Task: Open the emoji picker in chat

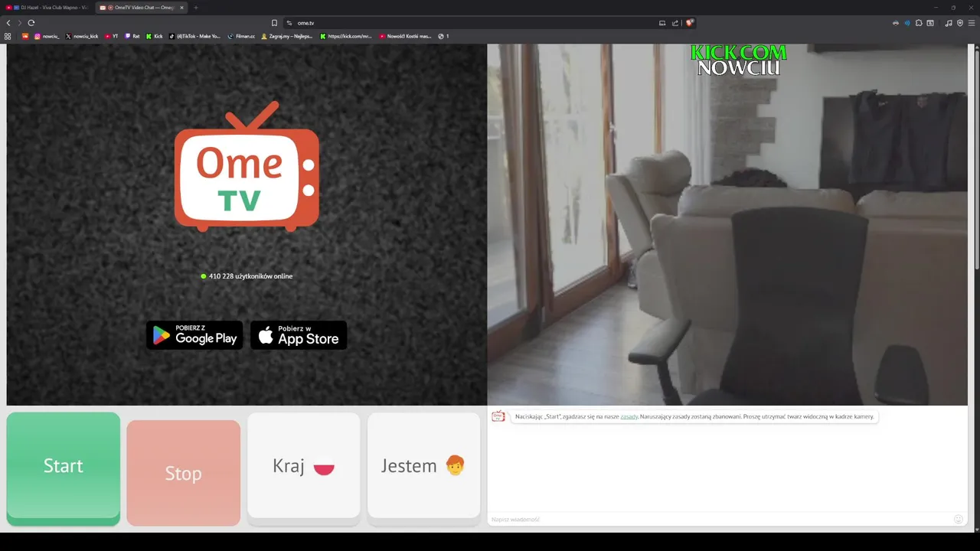Action: pos(958,519)
